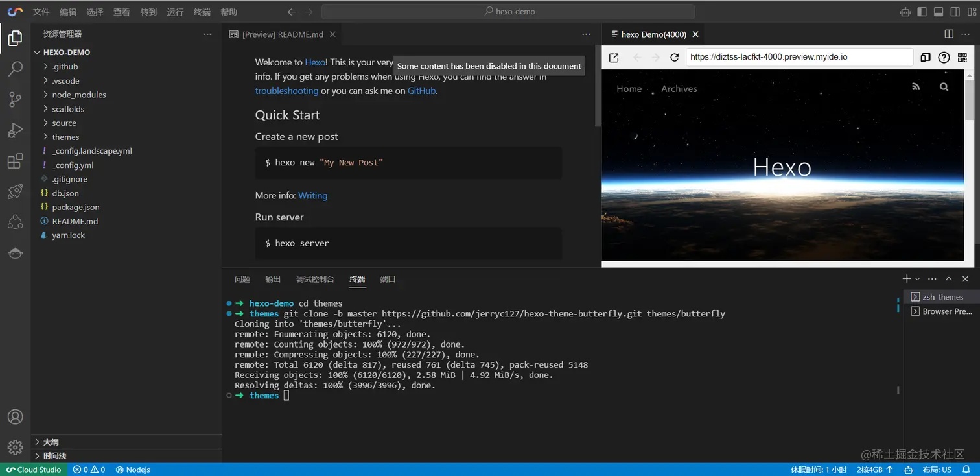The width and height of the screenshot is (980, 476).
Task: Select the Browser Pre... terminal entry
Action: click(x=941, y=311)
